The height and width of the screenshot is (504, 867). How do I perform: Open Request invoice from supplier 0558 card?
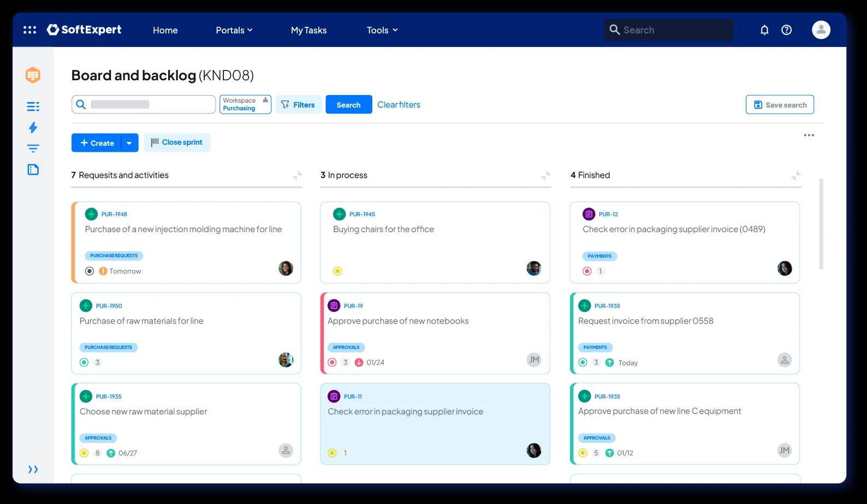click(x=685, y=333)
